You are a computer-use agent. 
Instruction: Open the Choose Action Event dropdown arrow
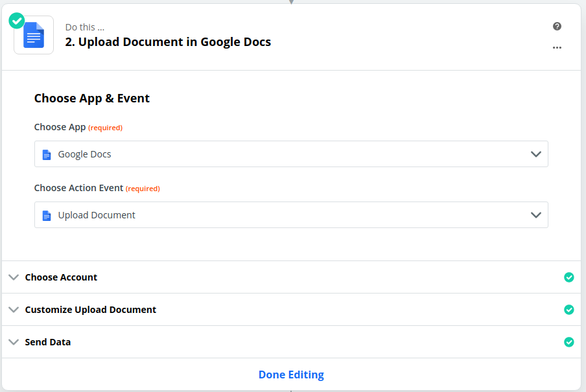[536, 215]
